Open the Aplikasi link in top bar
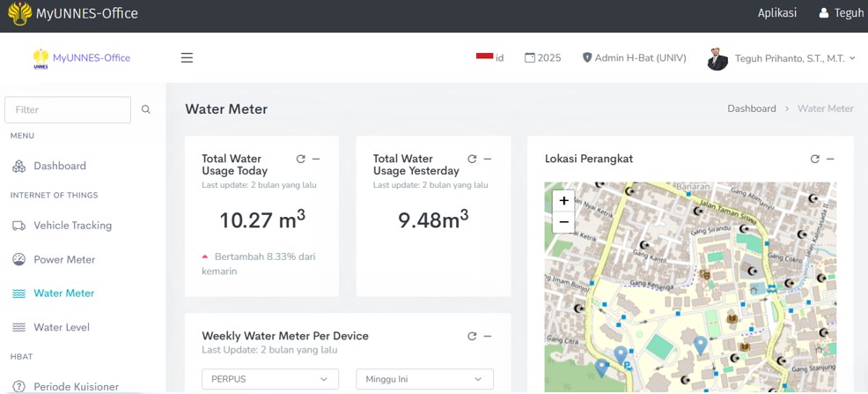Screen dimensions: 868x394 [x=776, y=13]
